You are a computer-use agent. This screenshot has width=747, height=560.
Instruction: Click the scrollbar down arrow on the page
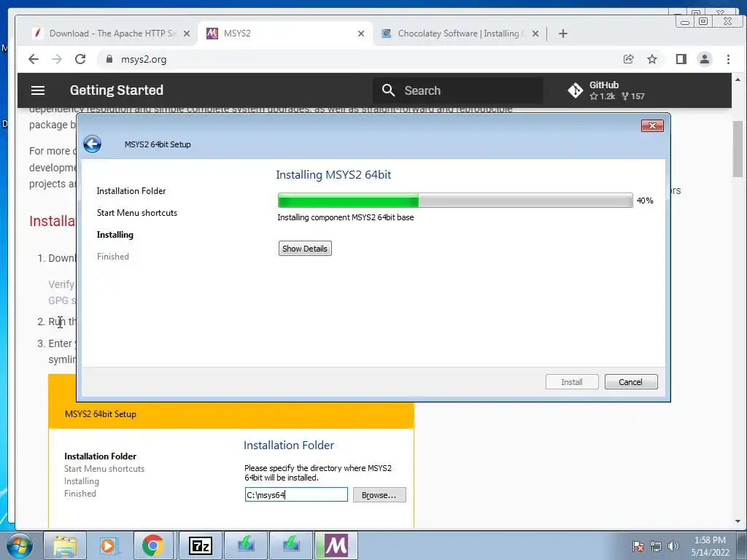pyautogui.click(x=738, y=521)
